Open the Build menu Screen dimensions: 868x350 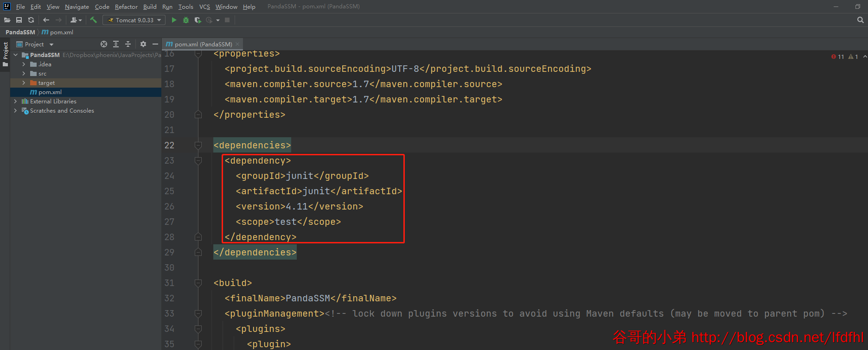(150, 6)
